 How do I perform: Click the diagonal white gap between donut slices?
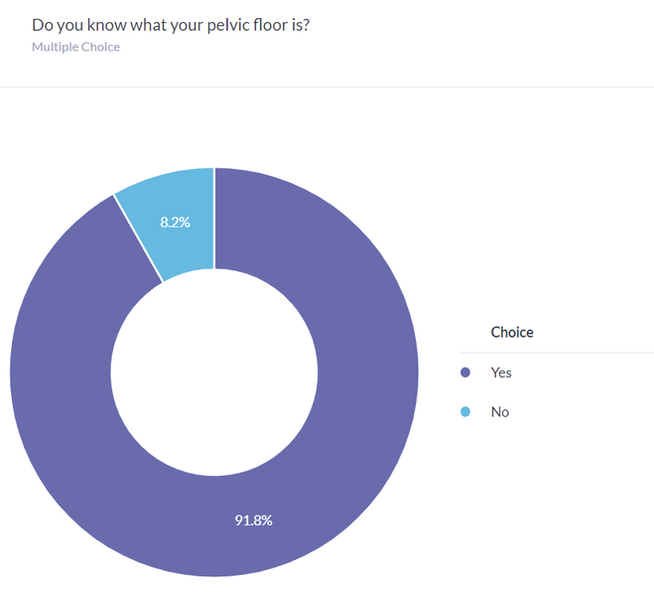[139, 238]
